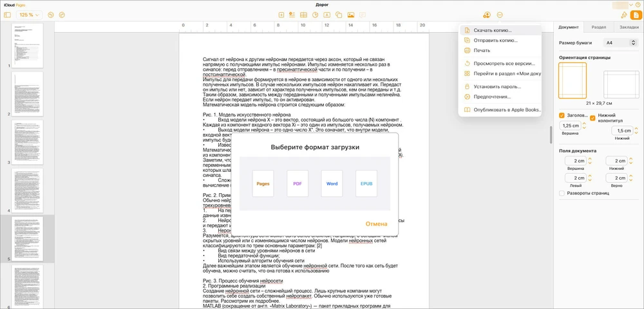Viewport: 644px width, 309px height.
Task: Open the paper size A4 dropdown
Action: pyautogui.click(x=620, y=42)
